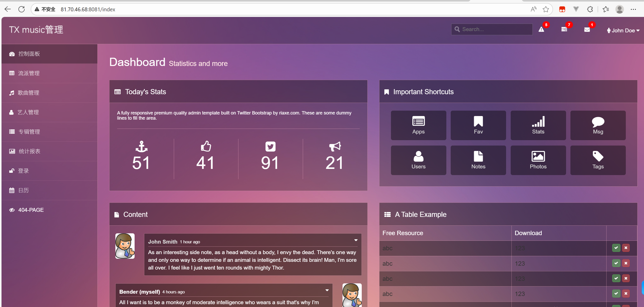Open the Notes shortcut tile
644x307 pixels.
click(478, 160)
